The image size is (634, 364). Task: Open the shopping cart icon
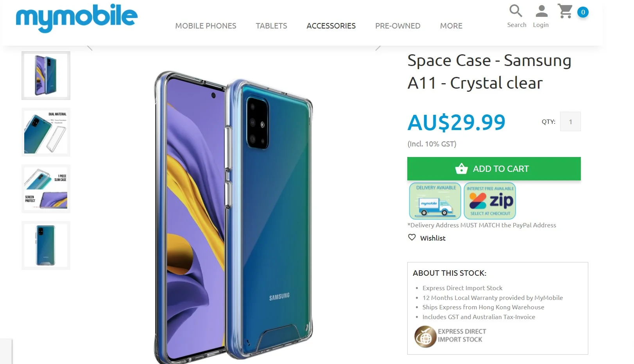click(x=565, y=11)
